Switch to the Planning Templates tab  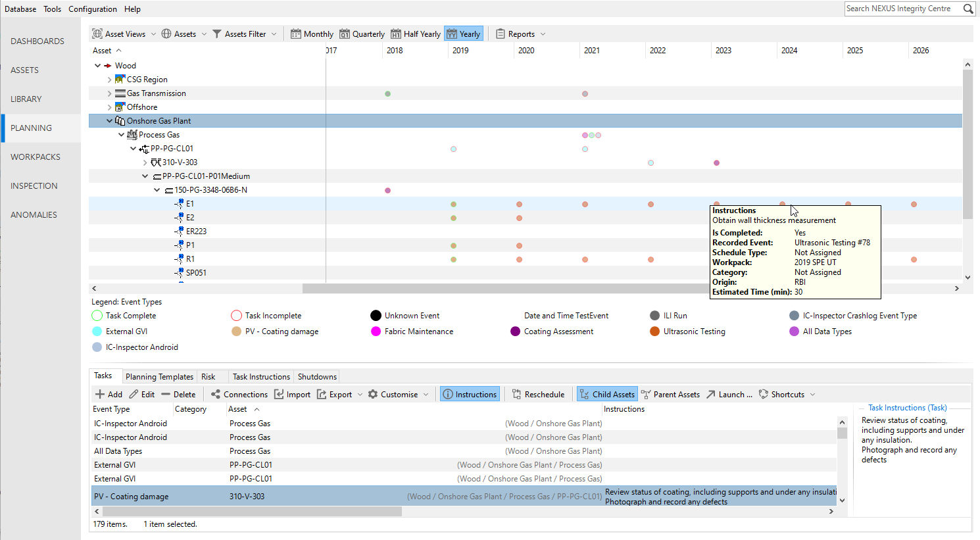pos(159,376)
